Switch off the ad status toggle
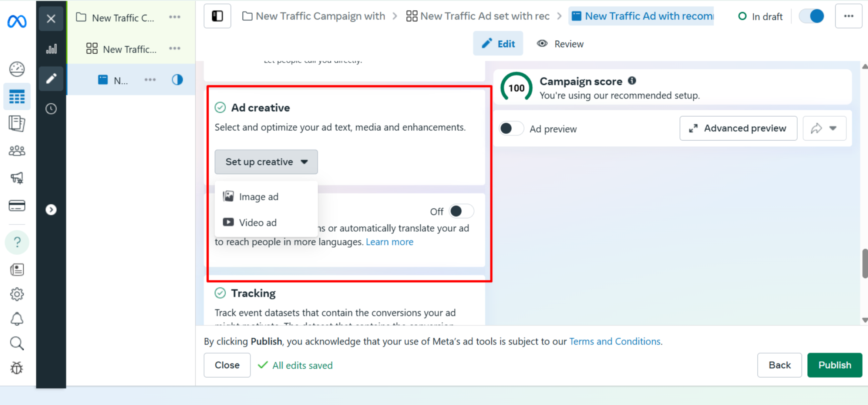The height and width of the screenshot is (405, 868). (x=811, y=16)
